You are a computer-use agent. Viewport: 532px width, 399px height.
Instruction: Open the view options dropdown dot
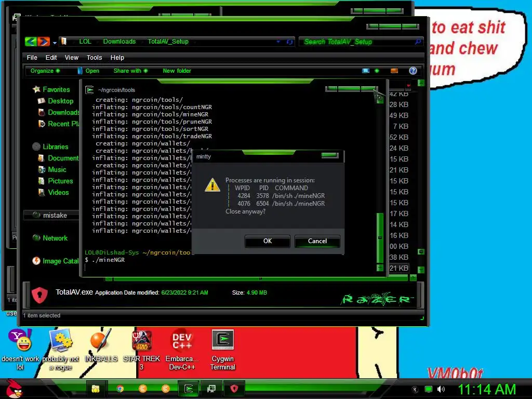point(377,71)
